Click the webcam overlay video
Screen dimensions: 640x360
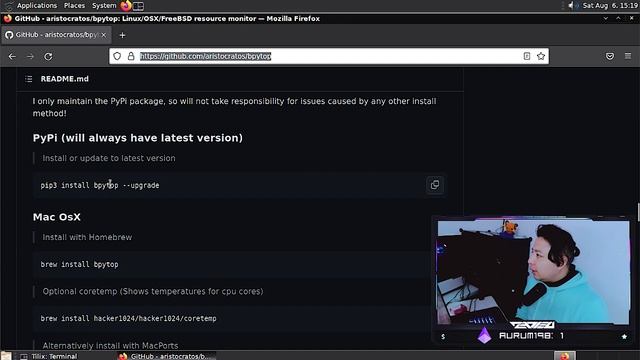(x=533, y=272)
